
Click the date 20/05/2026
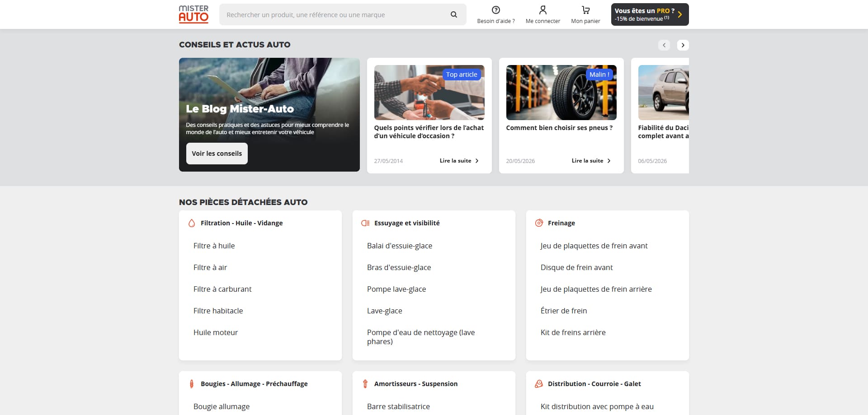[520, 161]
